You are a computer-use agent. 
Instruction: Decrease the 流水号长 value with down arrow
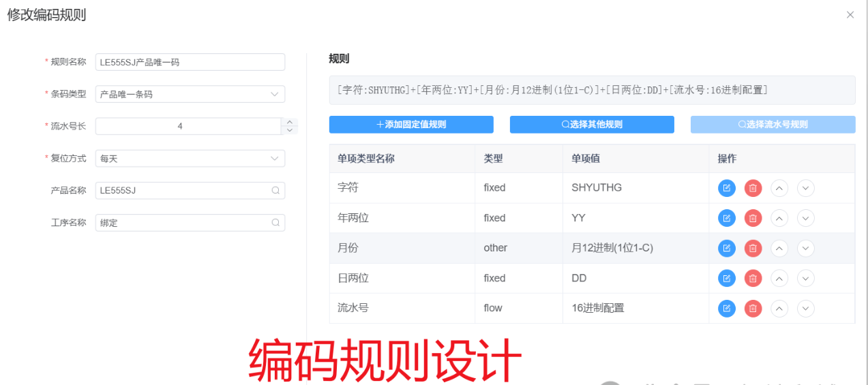point(290,130)
